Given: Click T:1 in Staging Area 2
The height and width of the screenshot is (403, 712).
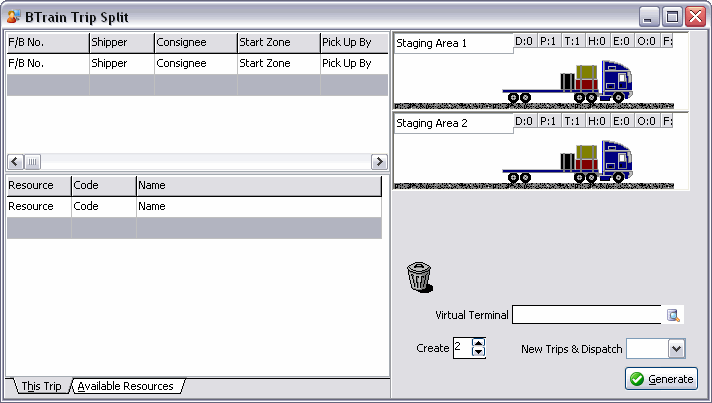Looking at the screenshot, I should click(572, 121).
